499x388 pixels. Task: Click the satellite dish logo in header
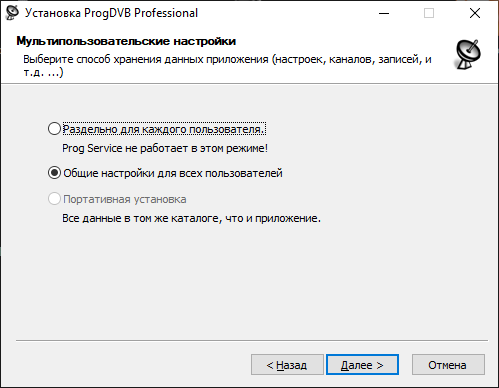click(468, 54)
